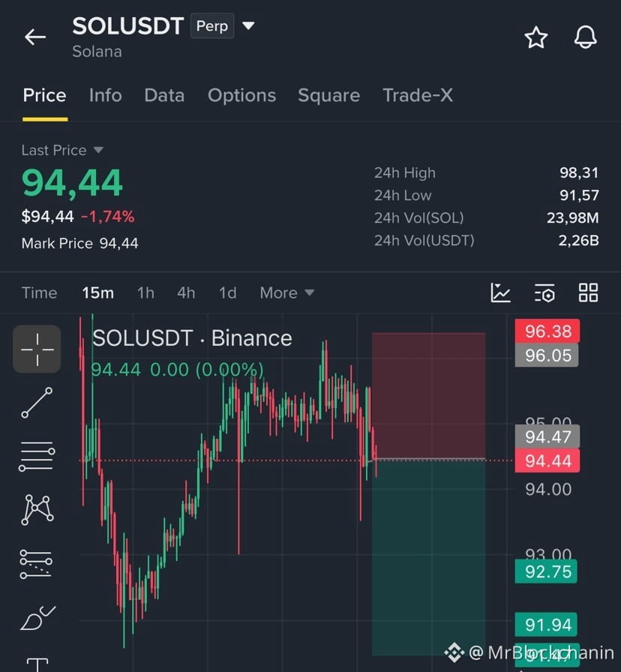
Task: Click the 24h Low value 91,57
Action: point(579,196)
